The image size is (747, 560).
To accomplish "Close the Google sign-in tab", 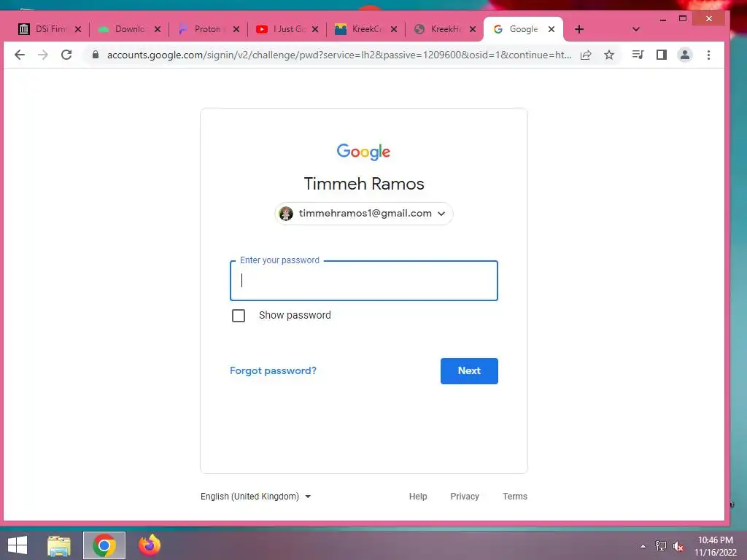I will (x=551, y=29).
